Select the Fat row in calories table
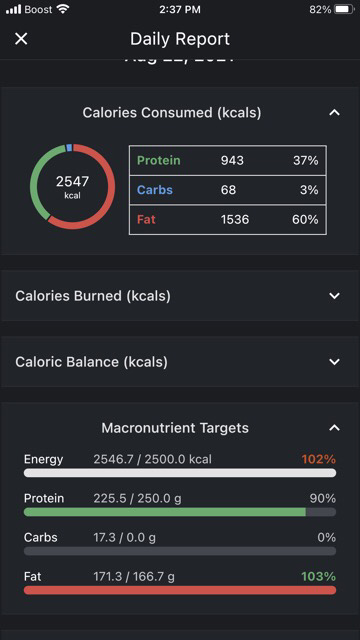Image resolution: width=360 pixels, height=640 pixels. click(228, 220)
